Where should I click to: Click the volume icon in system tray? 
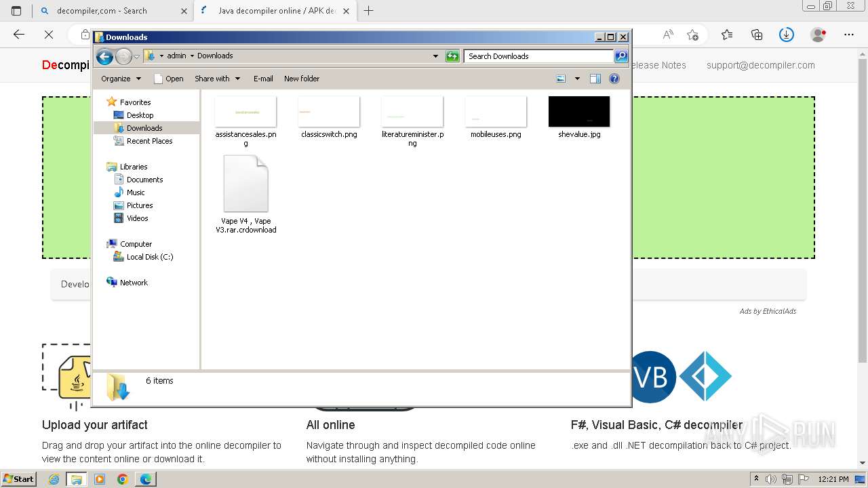pos(771,479)
